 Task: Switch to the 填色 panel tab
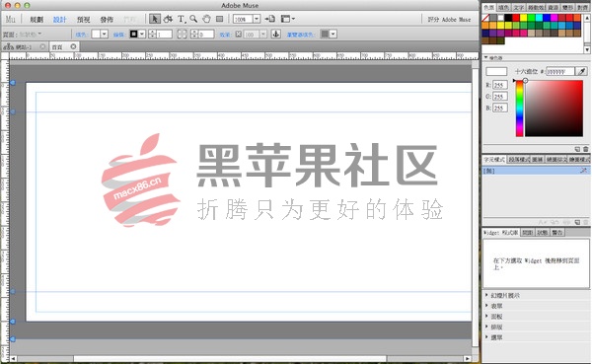[503, 7]
